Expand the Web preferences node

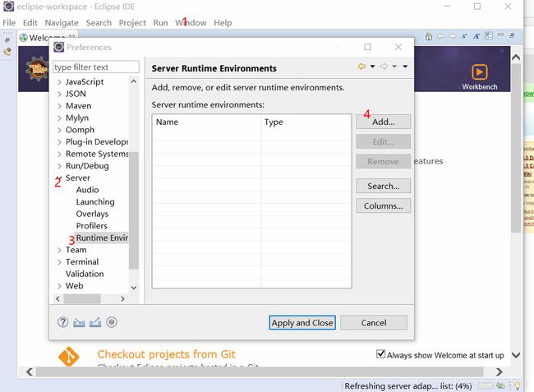point(60,286)
